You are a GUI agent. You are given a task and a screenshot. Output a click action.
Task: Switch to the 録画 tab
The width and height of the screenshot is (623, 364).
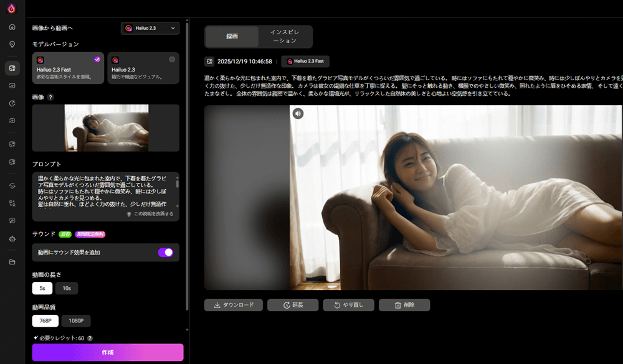click(x=232, y=36)
